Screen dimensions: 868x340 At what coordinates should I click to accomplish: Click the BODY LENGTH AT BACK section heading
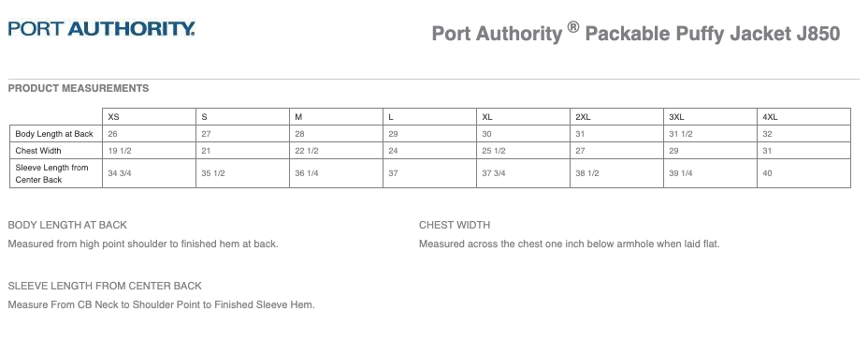67,225
